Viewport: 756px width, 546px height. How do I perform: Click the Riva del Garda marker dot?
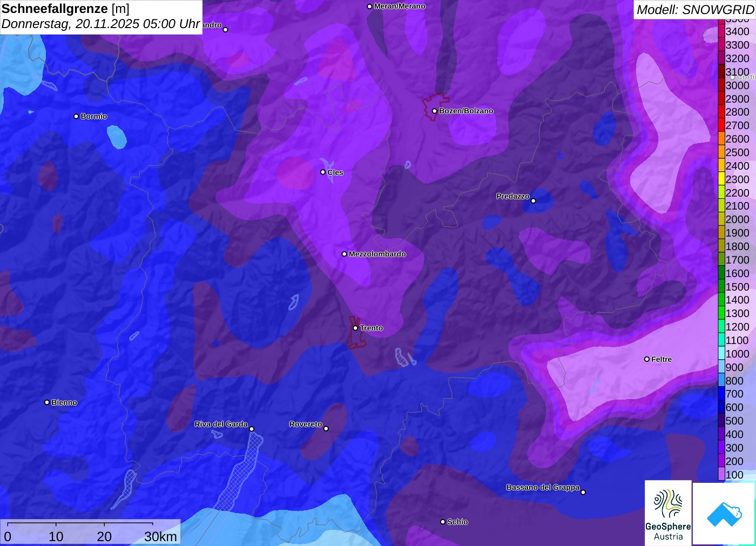point(252,429)
